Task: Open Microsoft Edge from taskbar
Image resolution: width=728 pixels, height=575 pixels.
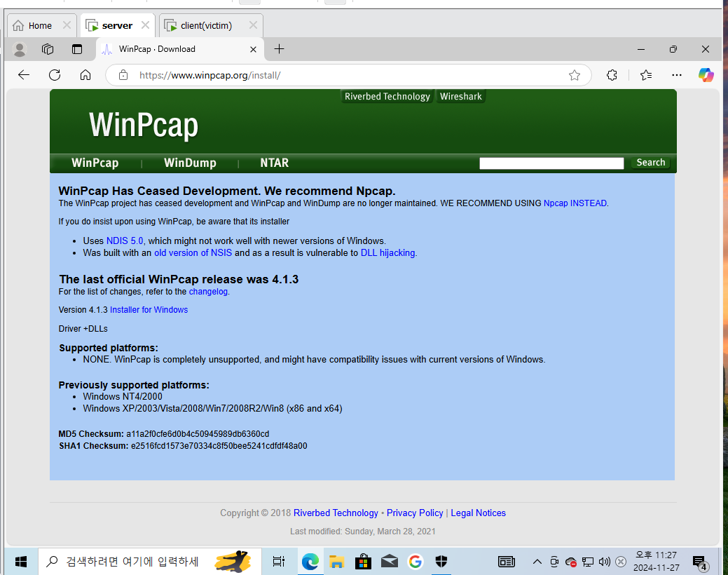Action: pyautogui.click(x=310, y=562)
